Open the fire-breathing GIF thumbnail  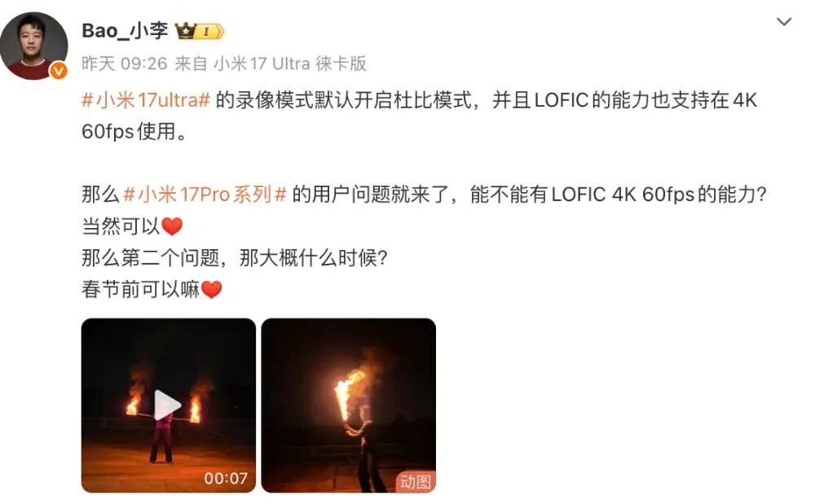(348, 405)
